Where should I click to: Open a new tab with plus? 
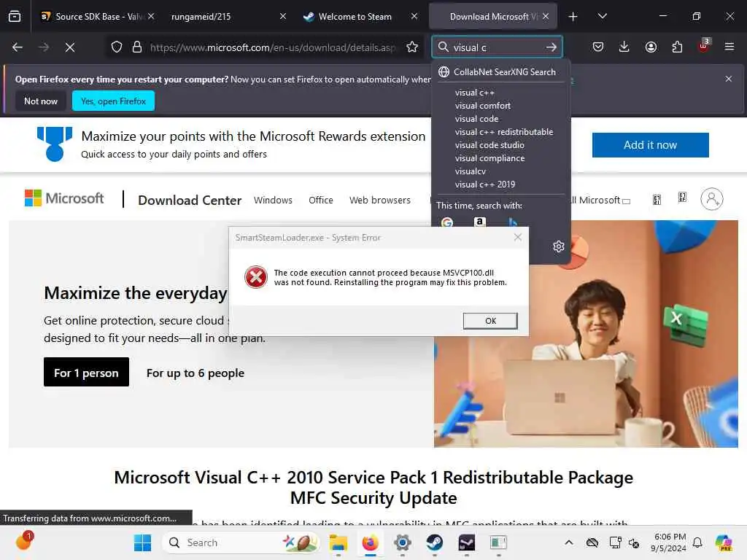tap(573, 17)
